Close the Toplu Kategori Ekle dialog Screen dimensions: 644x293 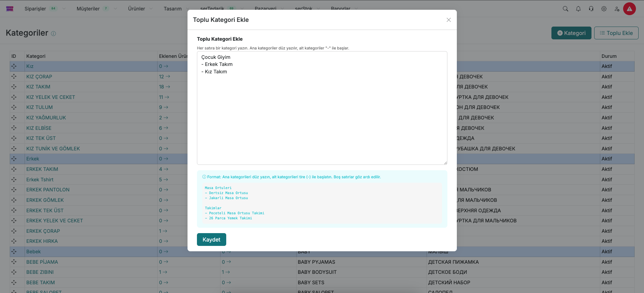pyautogui.click(x=448, y=20)
